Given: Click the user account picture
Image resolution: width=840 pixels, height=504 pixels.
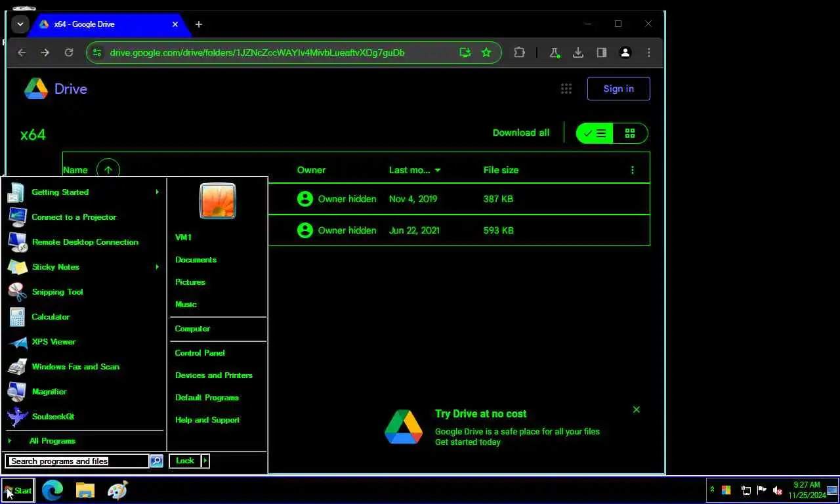Looking at the screenshot, I should 217,201.
